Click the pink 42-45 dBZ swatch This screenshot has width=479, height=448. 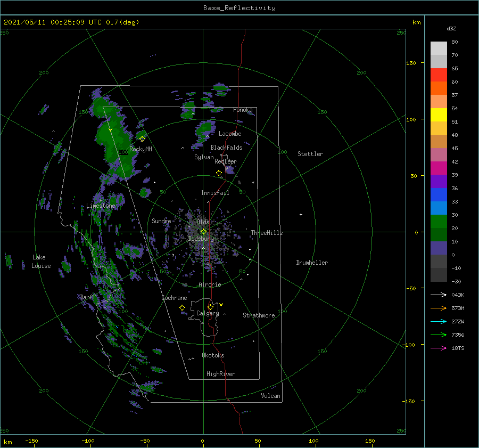point(439,155)
